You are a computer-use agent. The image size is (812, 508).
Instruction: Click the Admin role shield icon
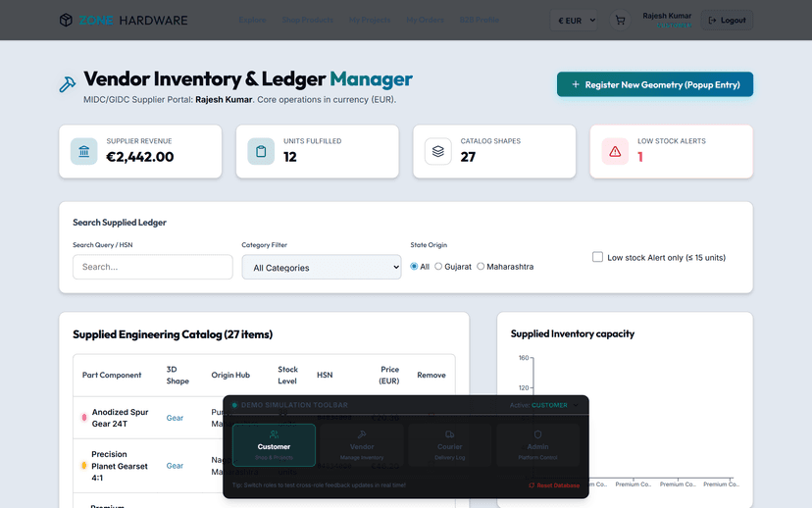point(537,434)
